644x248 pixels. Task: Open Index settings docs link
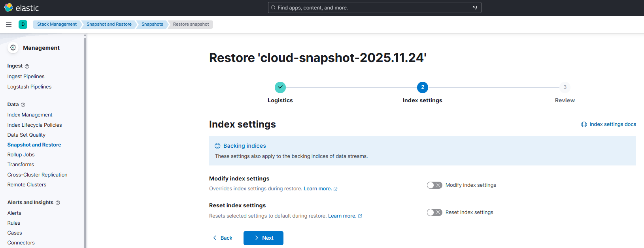[x=613, y=124]
